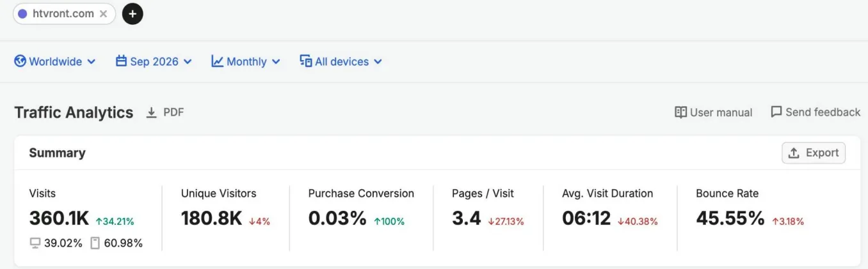
Task: Click the Bounce Rate value 45.55%
Action: point(730,219)
